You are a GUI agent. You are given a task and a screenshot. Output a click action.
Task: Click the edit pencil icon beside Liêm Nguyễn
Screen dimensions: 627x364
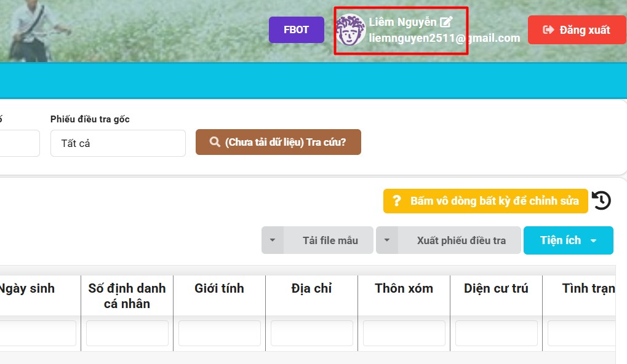coord(446,22)
